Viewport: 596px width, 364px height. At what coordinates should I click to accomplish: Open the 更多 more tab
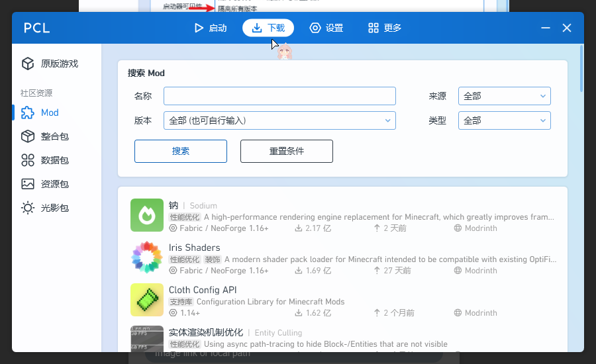[x=385, y=28]
